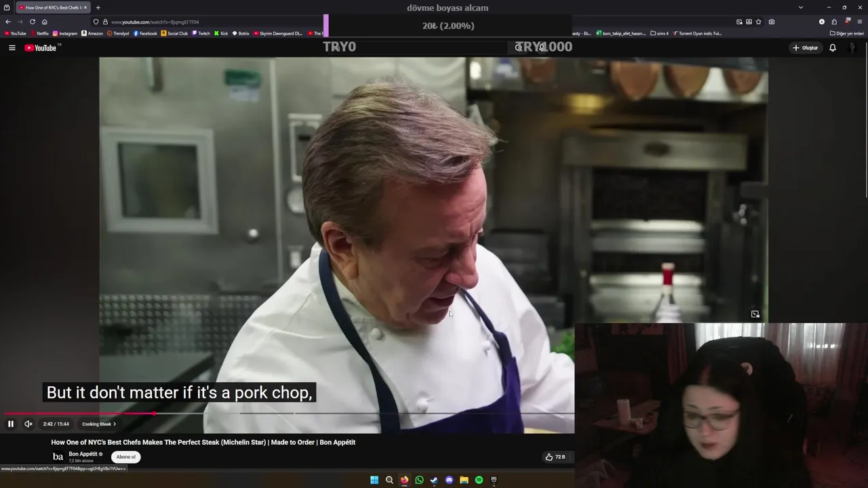Open the browser home page icon
Screen dimensions: 868x488
click(x=45, y=22)
